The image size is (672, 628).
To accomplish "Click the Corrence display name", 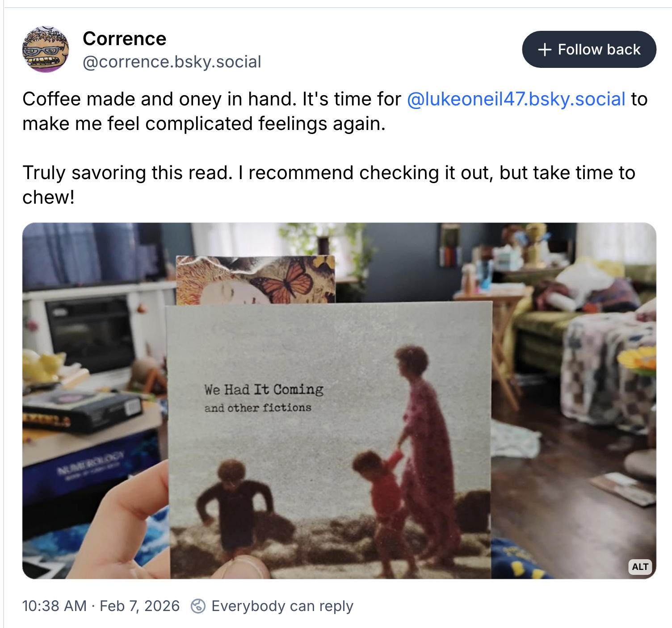I will pyautogui.click(x=125, y=39).
